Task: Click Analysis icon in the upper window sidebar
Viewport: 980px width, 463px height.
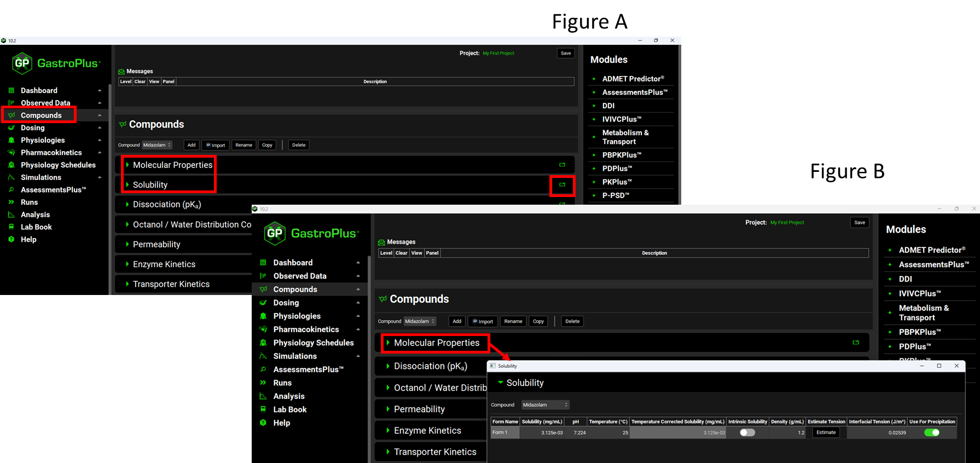Action: [x=11, y=215]
